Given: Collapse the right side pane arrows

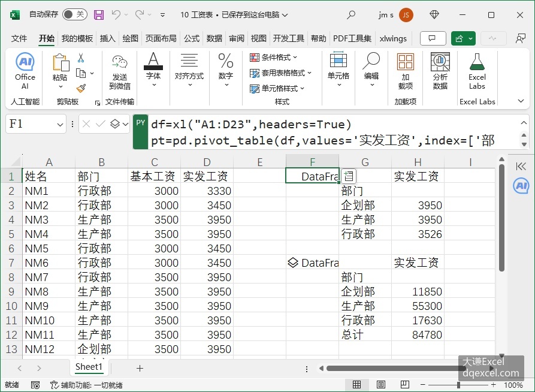Looking at the screenshot, I should click(x=521, y=166).
